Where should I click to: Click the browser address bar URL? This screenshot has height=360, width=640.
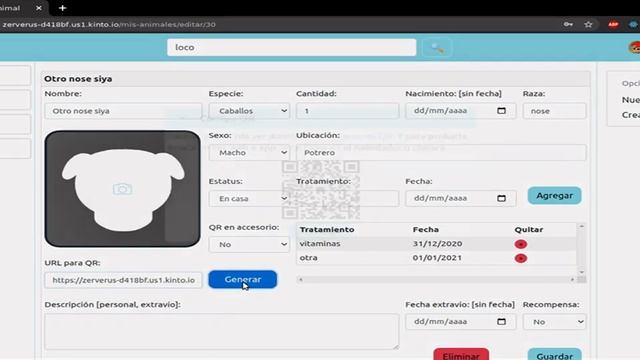pos(109,24)
